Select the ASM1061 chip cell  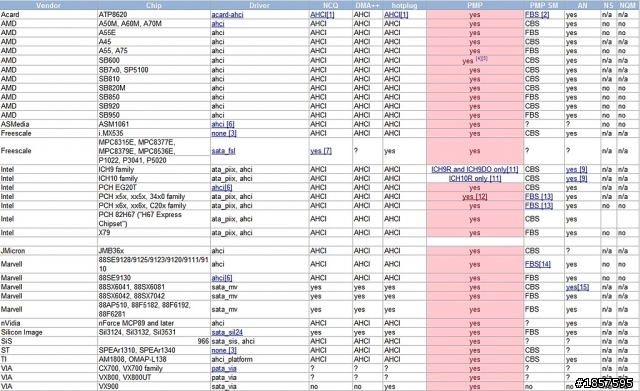(154, 124)
